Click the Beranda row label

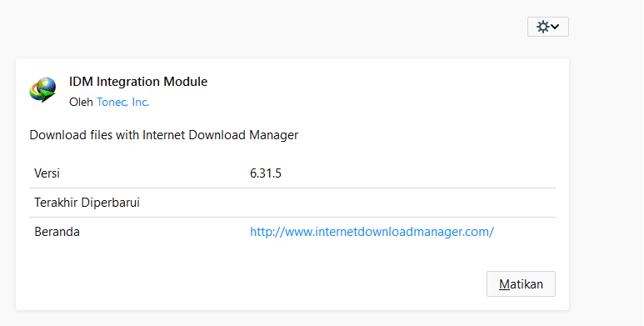57,232
